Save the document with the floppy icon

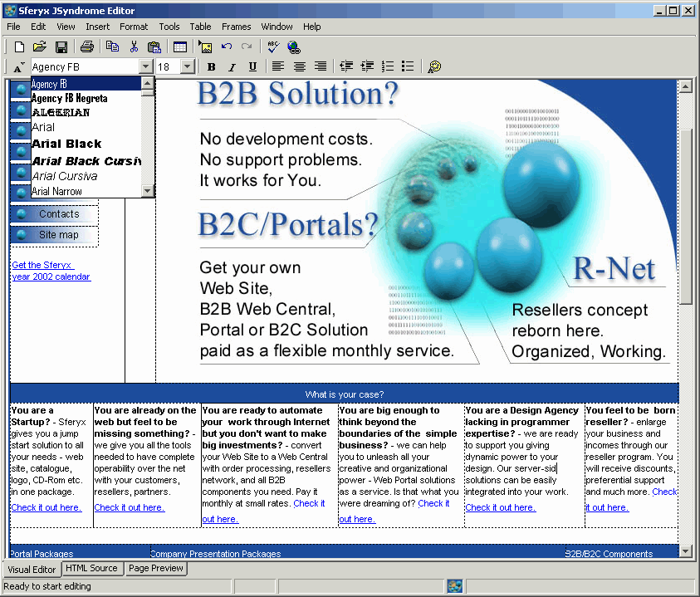(x=61, y=46)
